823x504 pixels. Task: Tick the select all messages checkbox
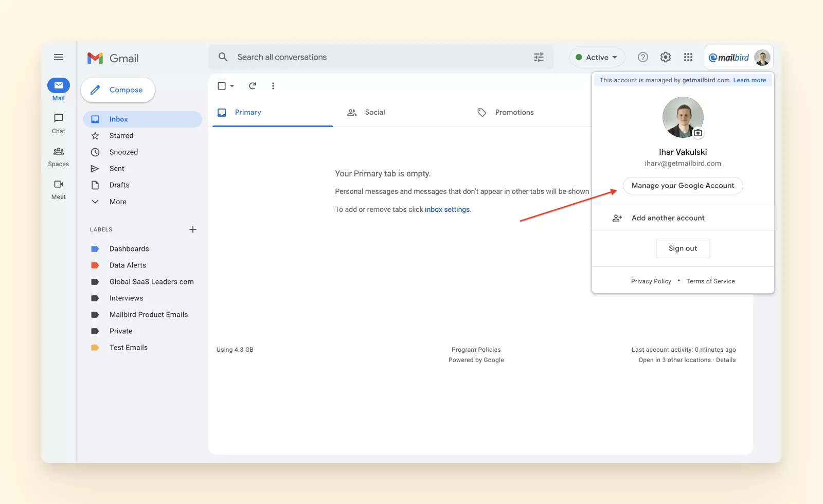222,86
